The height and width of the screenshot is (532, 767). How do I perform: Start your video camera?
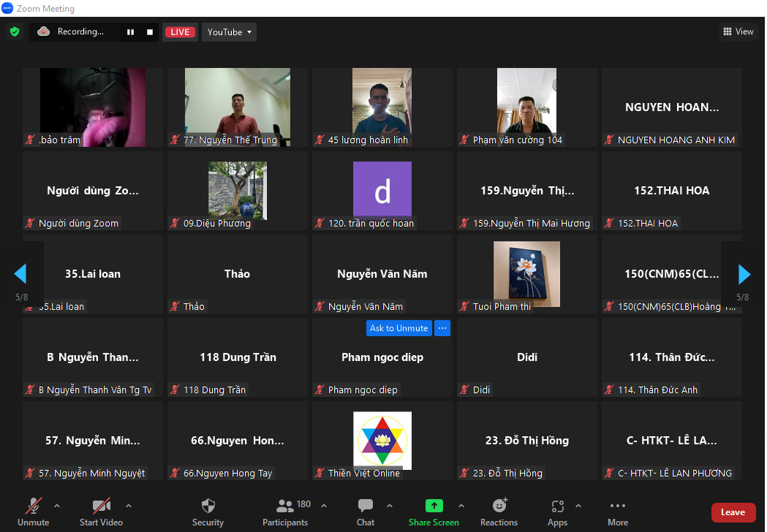point(101,512)
